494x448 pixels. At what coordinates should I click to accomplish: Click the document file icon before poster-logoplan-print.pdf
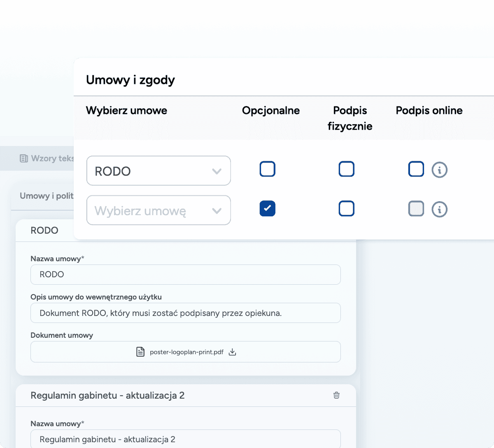pyautogui.click(x=140, y=352)
